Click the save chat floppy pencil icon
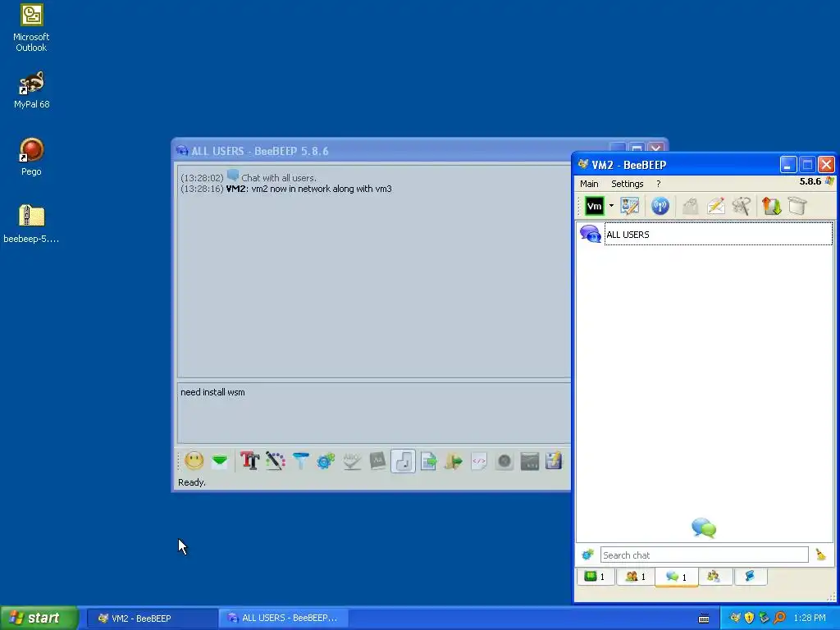 (x=554, y=461)
